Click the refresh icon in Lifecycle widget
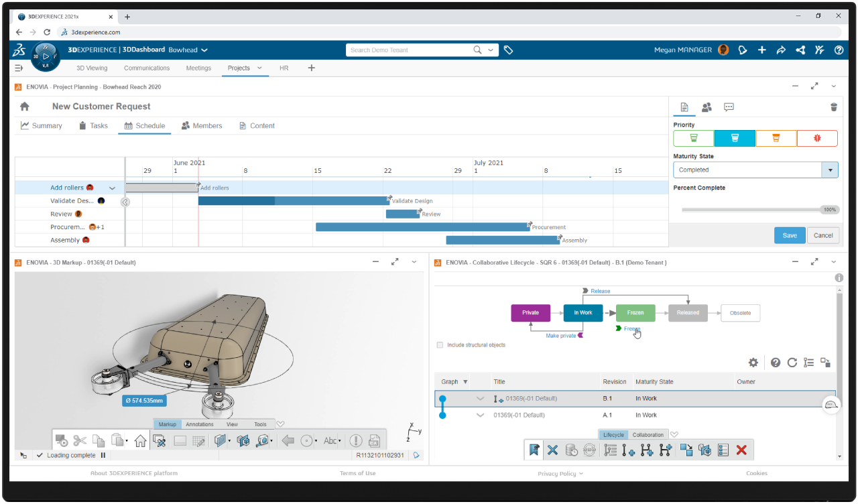 [x=792, y=363]
